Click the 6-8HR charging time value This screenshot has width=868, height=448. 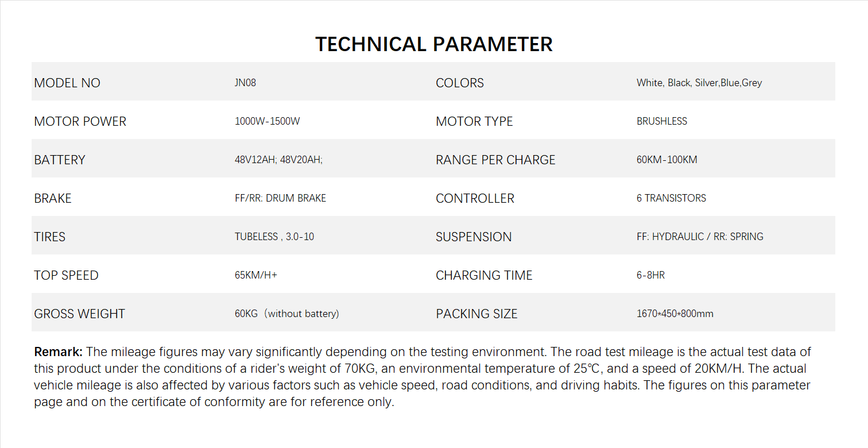[650, 275]
